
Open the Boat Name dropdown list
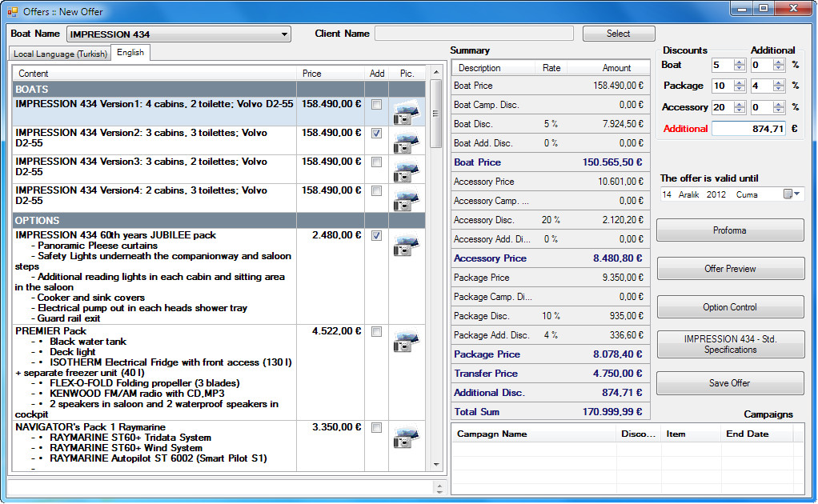(x=284, y=34)
